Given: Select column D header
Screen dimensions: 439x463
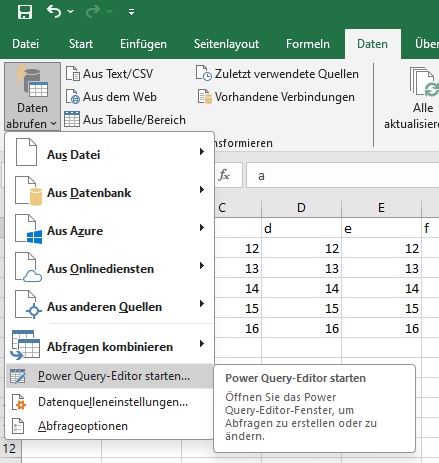Looking at the screenshot, I should (x=301, y=208).
